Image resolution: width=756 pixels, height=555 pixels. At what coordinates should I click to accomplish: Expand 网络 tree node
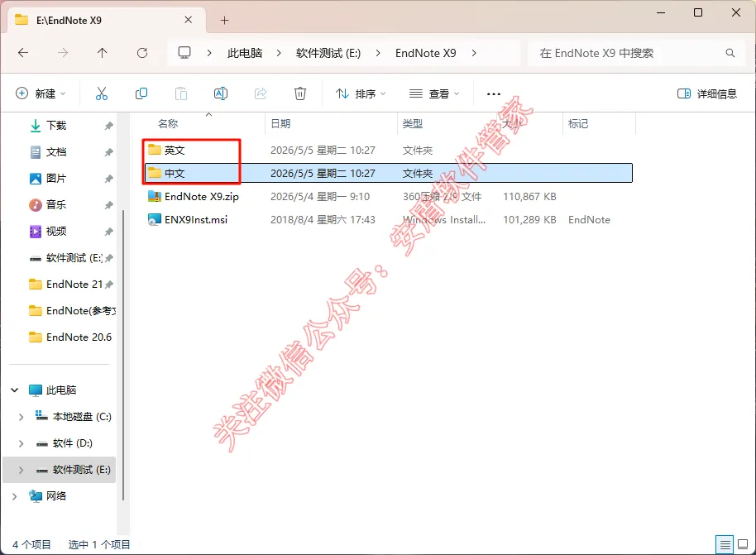pos(14,496)
